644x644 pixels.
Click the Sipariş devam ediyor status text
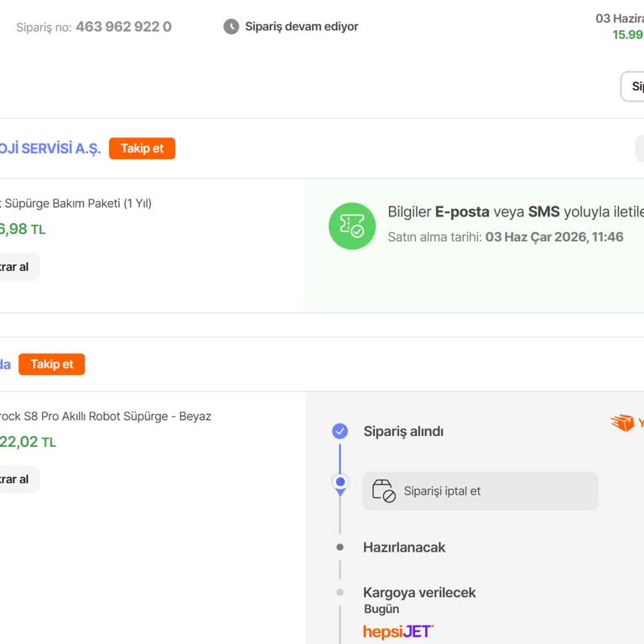click(302, 27)
